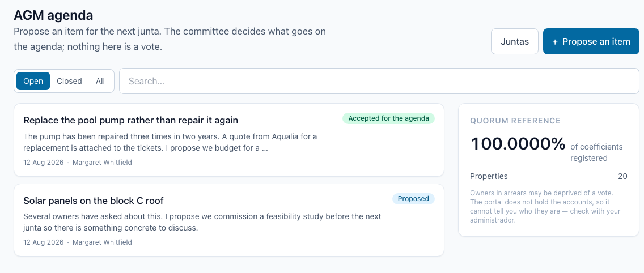This screenshot has height=273, width=644.
Task: Click the AGM agenda page title
Action: tap(53, 15)
